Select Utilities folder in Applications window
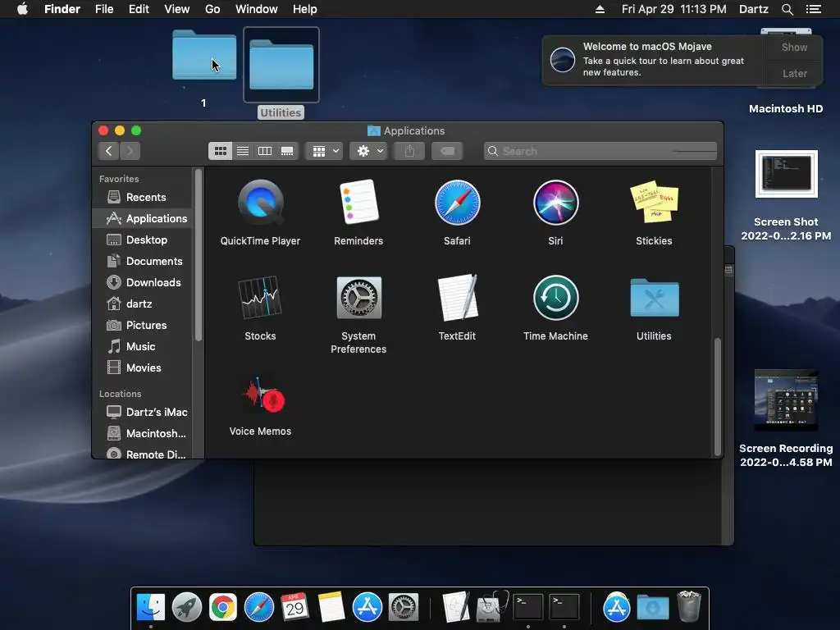This screenshot has width=840, height=630. point(654,297)
